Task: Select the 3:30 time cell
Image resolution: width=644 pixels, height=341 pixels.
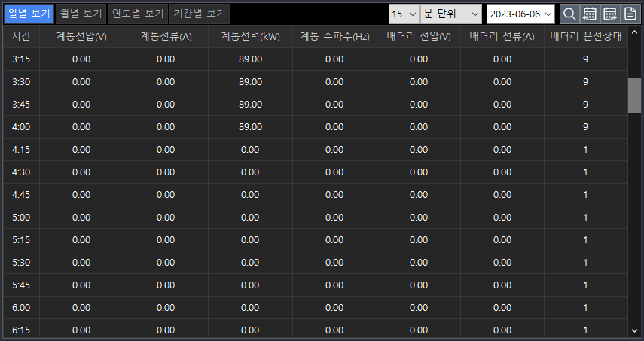Action: 21,81
